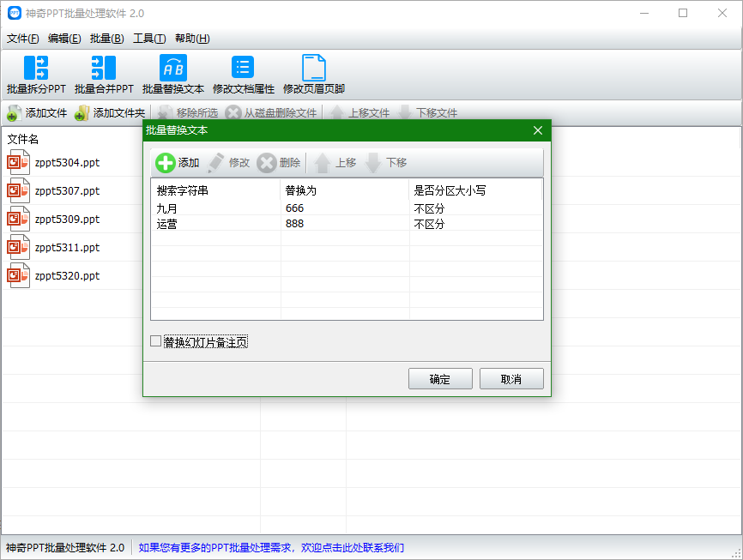The image size is (743, 560).
Task: Select file zppt5304.ppt in list
Action: [x=67, y=163]
